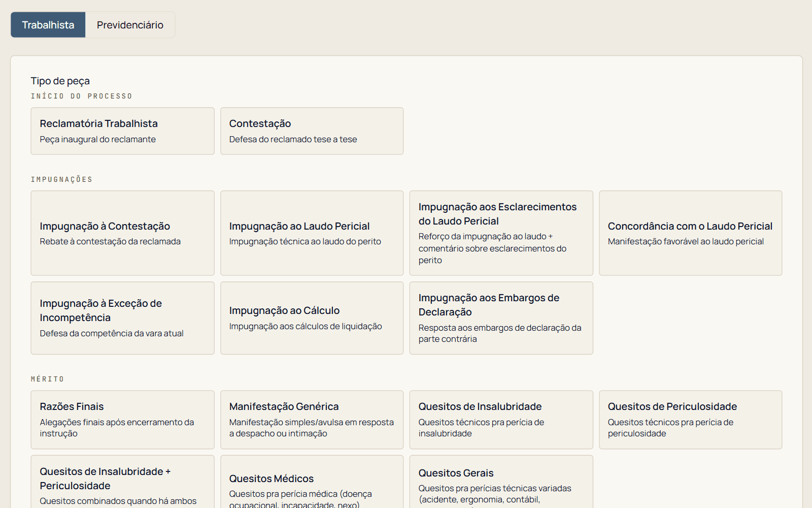Select the Razões Finais card
Screen dimensions: 812x508
point(122,420)
